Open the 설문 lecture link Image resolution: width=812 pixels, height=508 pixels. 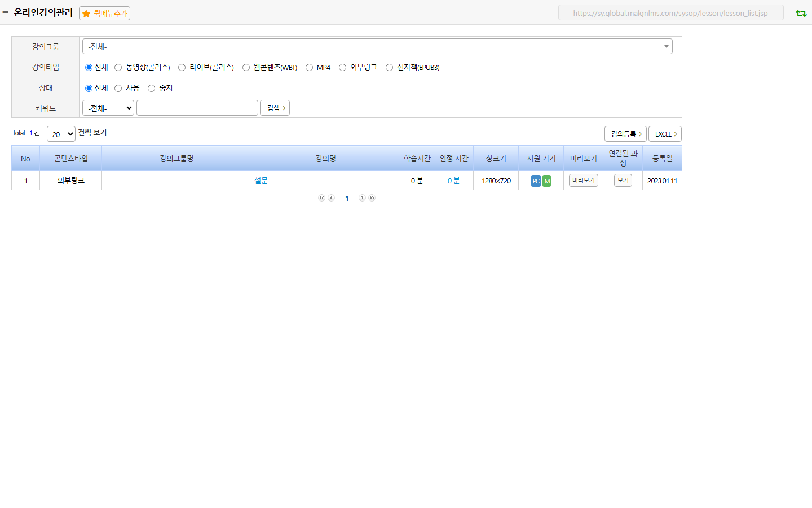pyautogui.click(x=261, y=181)
